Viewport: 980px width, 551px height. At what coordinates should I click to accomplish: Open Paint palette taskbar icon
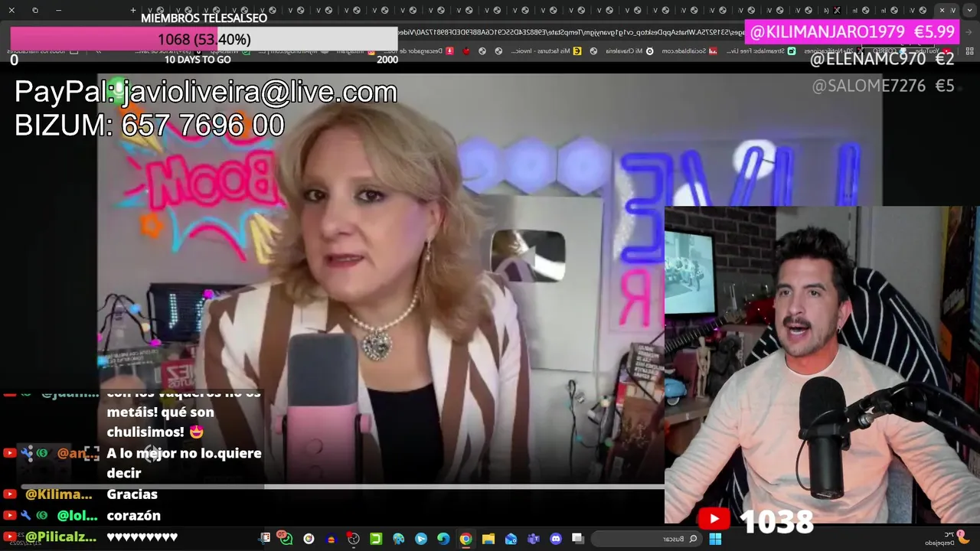pos(398,539)
